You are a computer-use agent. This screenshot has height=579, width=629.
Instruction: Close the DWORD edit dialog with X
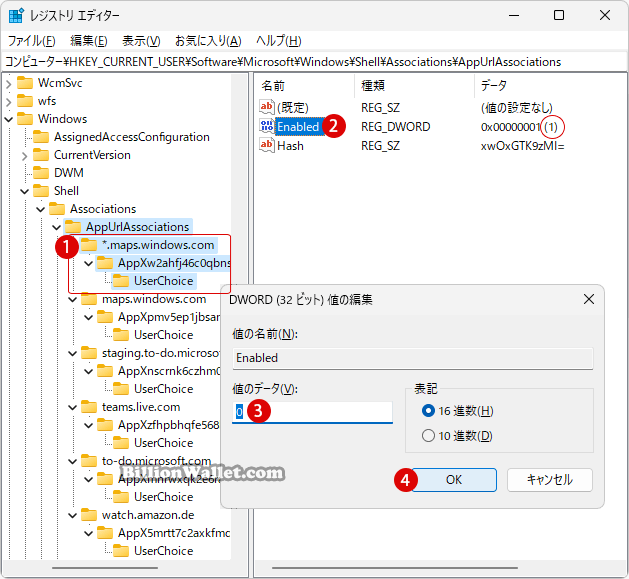point(588,299)
